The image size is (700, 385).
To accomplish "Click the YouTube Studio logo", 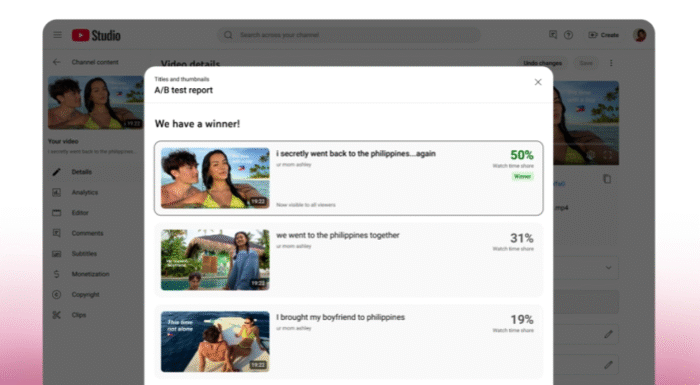I will [x=96, y=35].
